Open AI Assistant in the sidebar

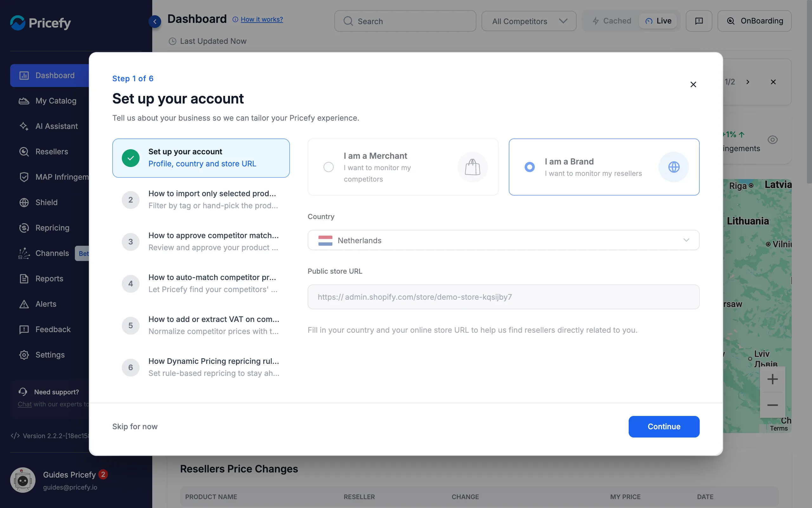coord(50,126)
